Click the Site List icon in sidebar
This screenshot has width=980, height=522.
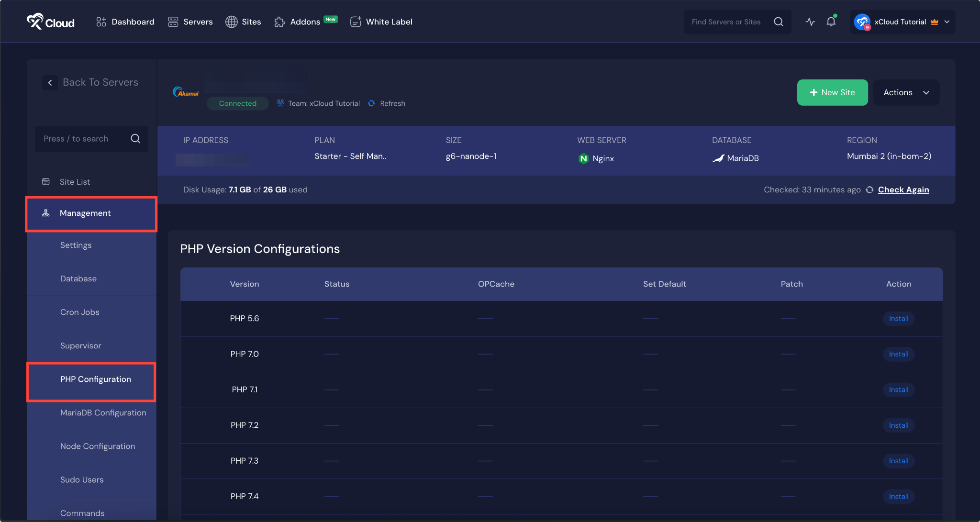point(46,182)
